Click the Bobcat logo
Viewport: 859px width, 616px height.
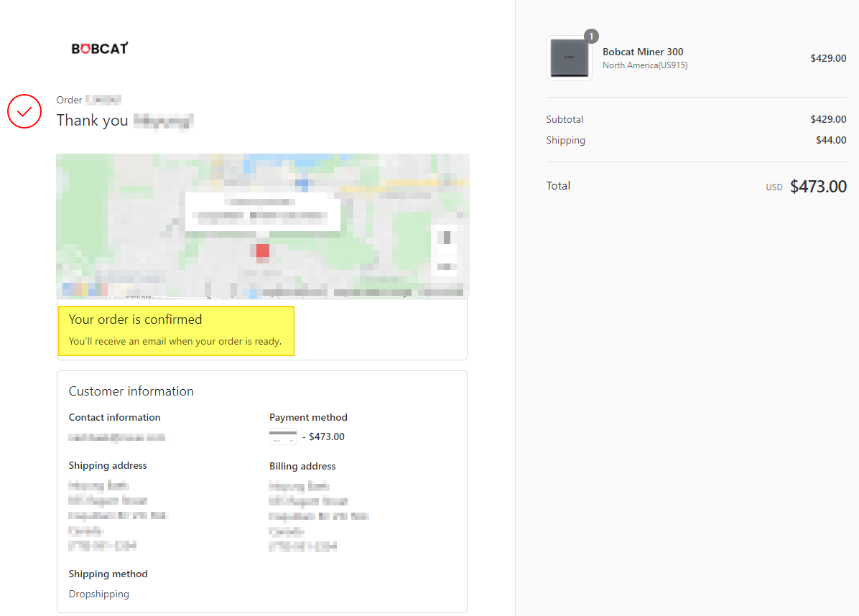pyautogui.click(x=100, y=48)
